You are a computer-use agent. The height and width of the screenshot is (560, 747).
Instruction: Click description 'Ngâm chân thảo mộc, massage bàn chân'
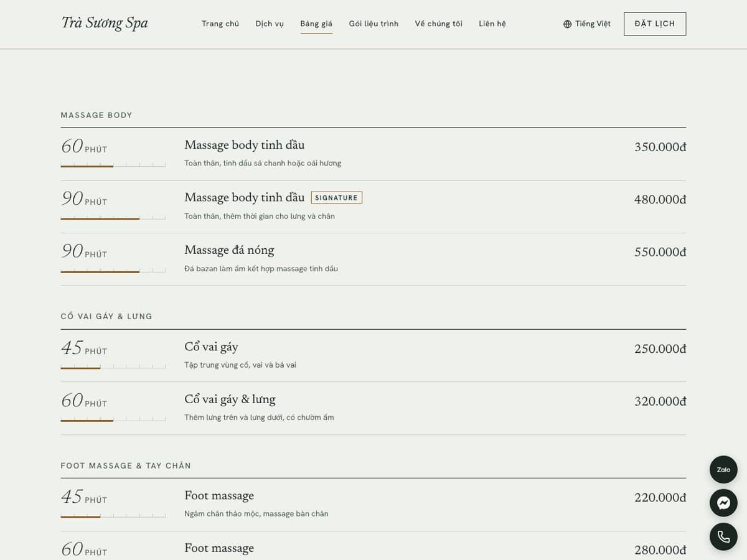coord(256,513)
